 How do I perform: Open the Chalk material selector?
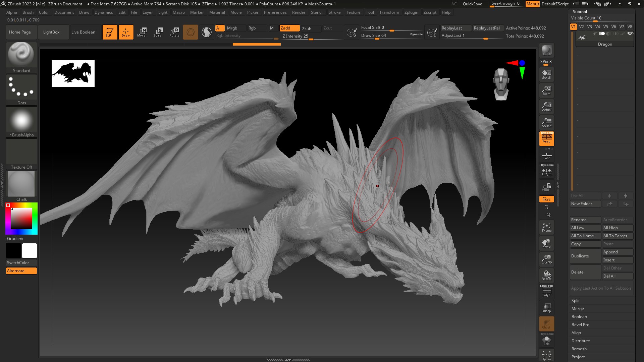pyautogui.click(x=21, y=186)
